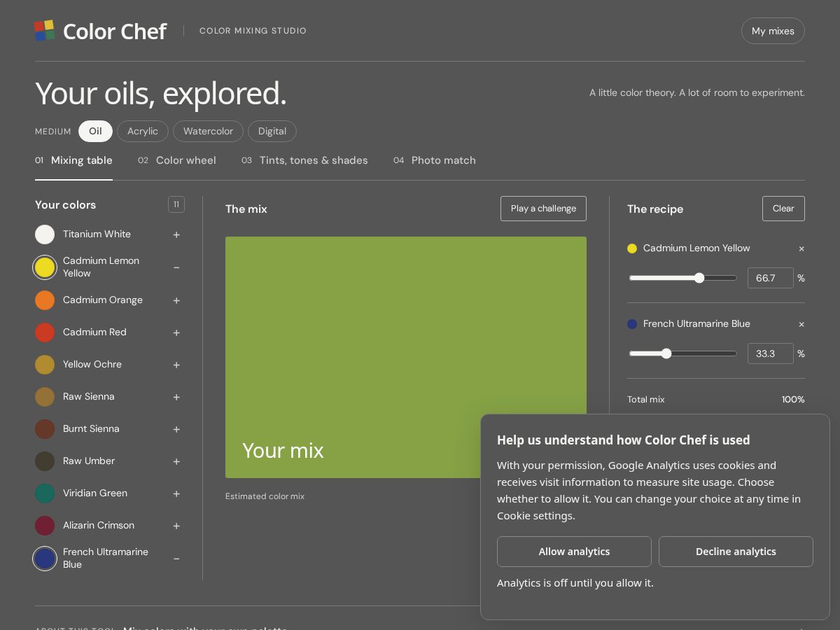
Task: Select the Burnt Sienna swatch
Action: [x=45, y=429]
